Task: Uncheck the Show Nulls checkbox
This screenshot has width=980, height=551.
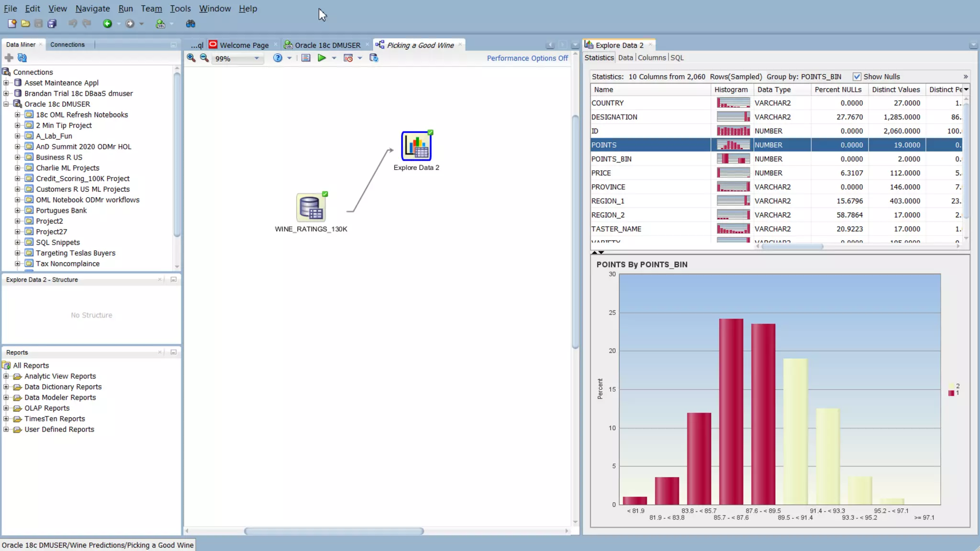Action: [x=857, y=77]
